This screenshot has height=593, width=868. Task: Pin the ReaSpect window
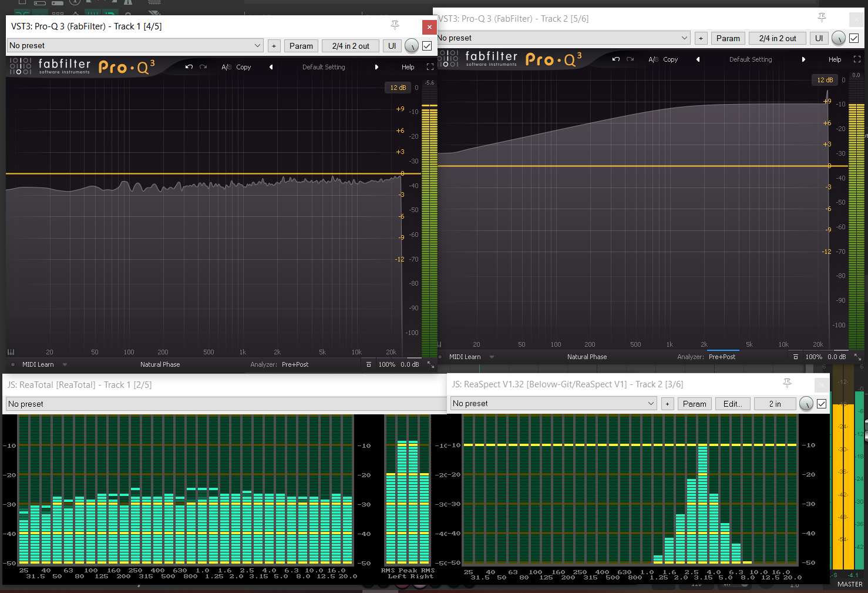pyautogui.click(x=787, y=383)
